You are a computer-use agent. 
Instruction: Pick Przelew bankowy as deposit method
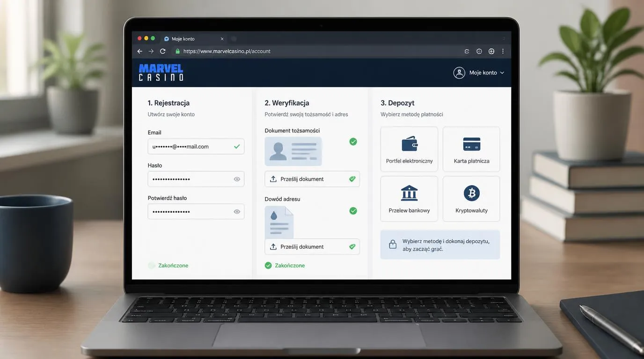click(409, 199)
